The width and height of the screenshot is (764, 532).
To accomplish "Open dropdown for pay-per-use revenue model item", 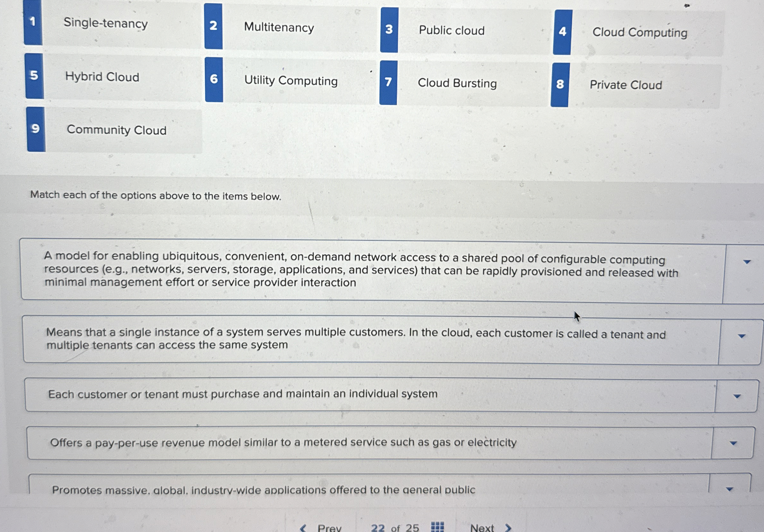I will pyautogui.click(x=733, y=443).
